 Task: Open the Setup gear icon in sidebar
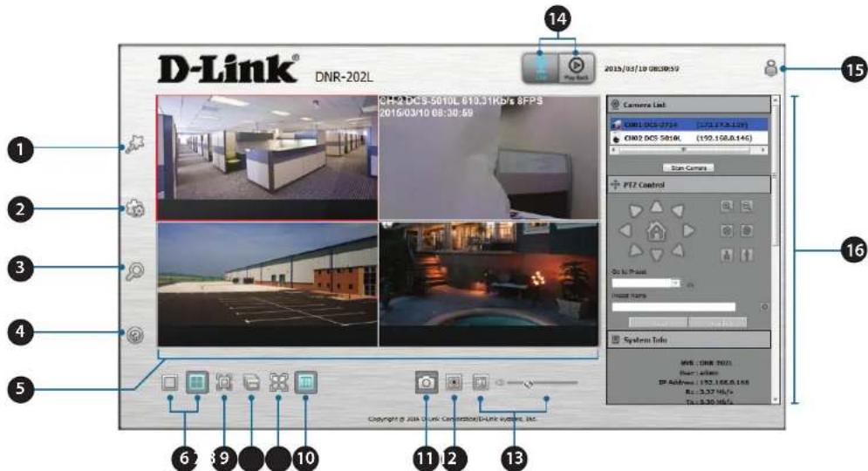[x=135, y=208]
